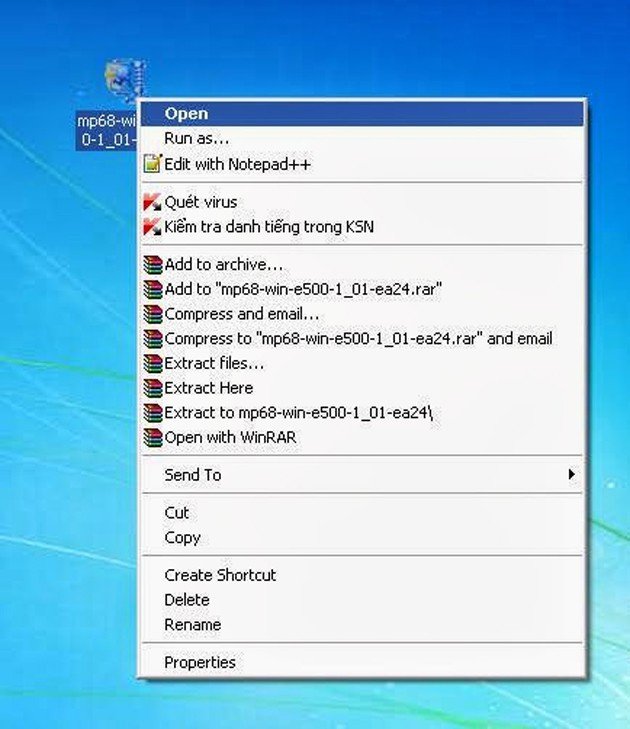Open Properties from the context menu

[x=200, y=662]
